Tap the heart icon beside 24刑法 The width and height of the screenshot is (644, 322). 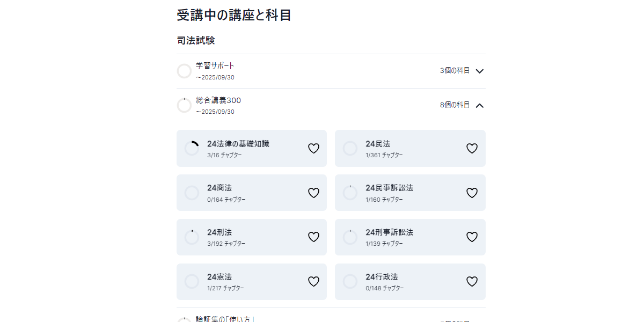313,237
